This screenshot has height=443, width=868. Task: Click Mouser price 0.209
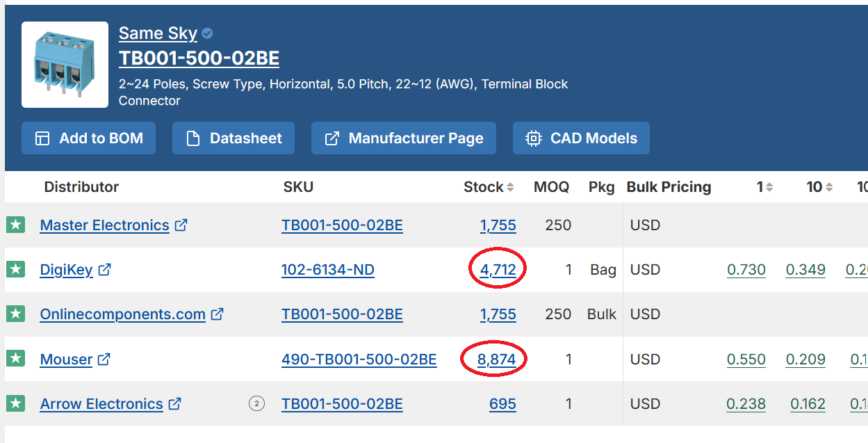point(805,360)
